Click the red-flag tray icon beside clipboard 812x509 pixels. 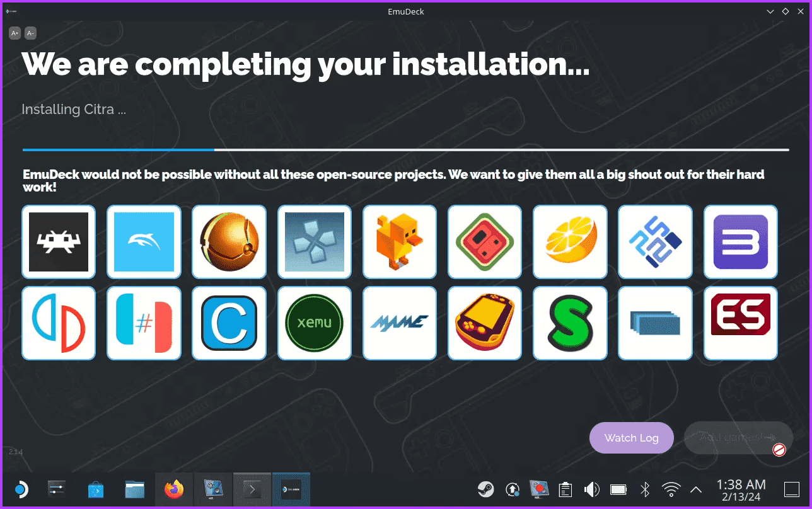pos(539,489)
